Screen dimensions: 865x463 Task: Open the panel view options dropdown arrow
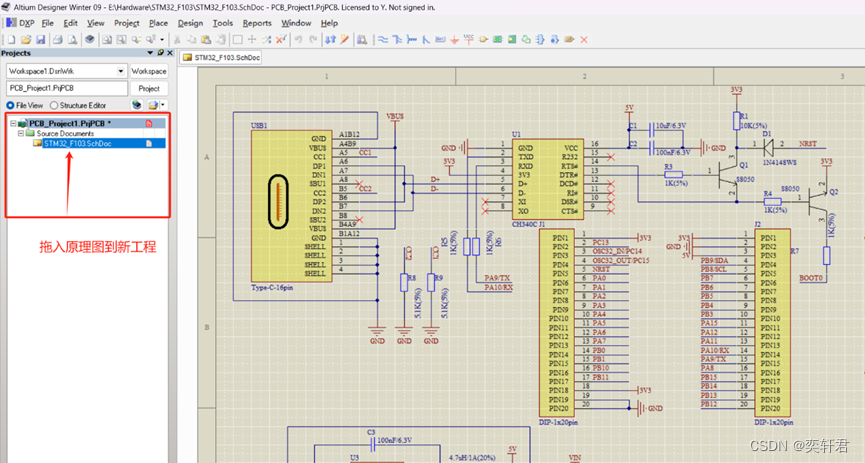[x=162, y=105]
